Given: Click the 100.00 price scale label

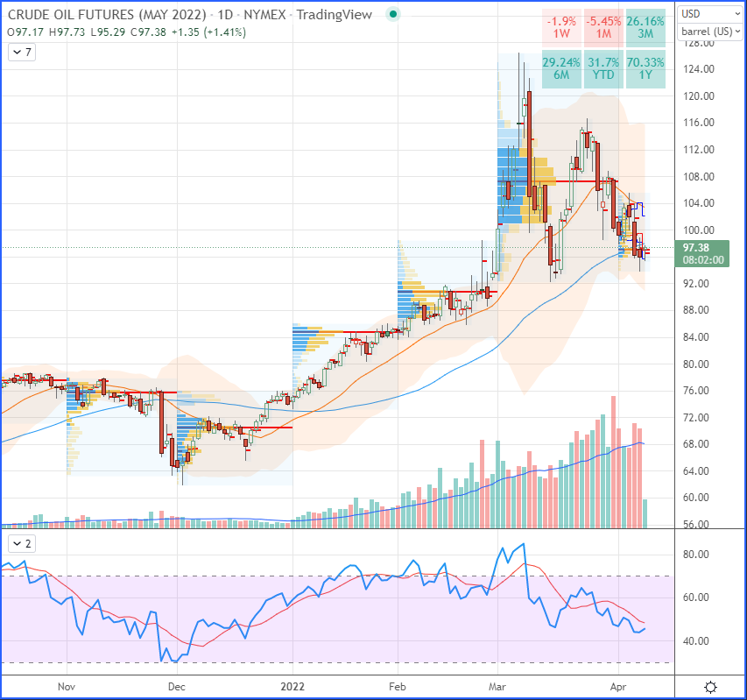Looking at the screenshot, I should 699,230.
